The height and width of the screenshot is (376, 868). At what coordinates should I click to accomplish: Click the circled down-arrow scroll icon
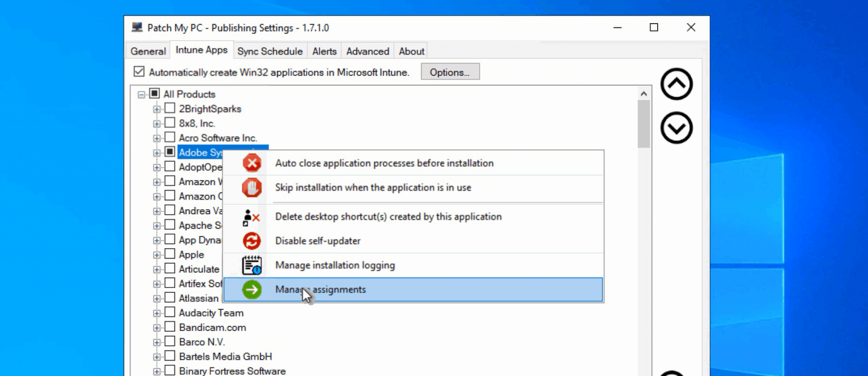tap(676, 128)
